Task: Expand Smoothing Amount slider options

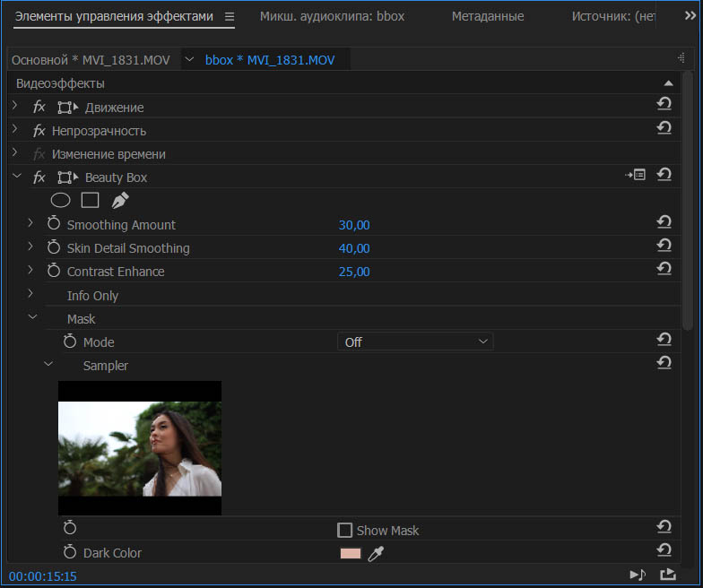Action: click(x=30, y=222)
